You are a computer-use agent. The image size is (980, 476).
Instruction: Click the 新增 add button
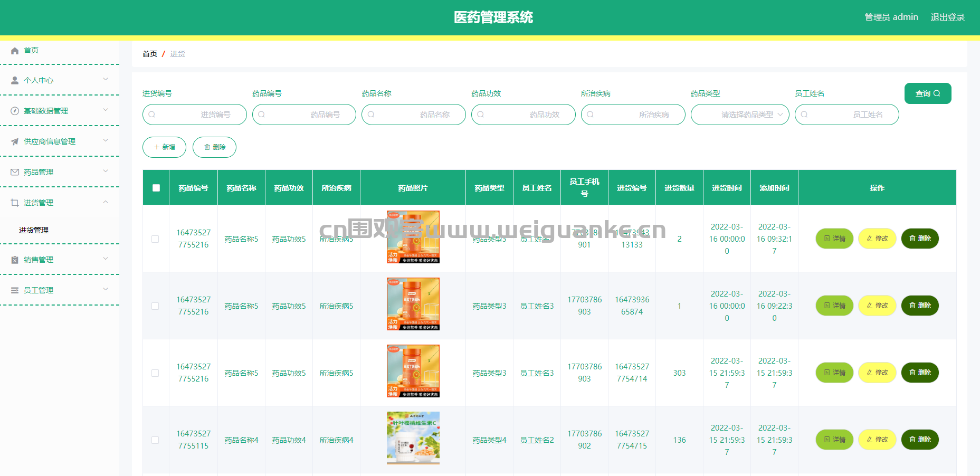[x=164, y=147]
